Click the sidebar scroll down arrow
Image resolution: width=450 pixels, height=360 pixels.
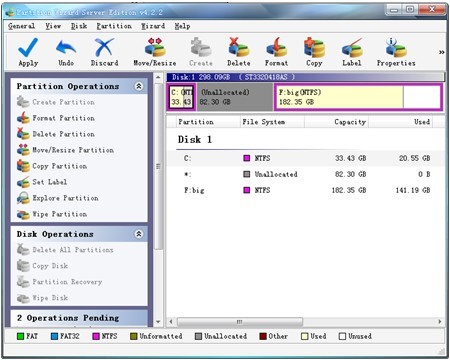click(158, 322)
